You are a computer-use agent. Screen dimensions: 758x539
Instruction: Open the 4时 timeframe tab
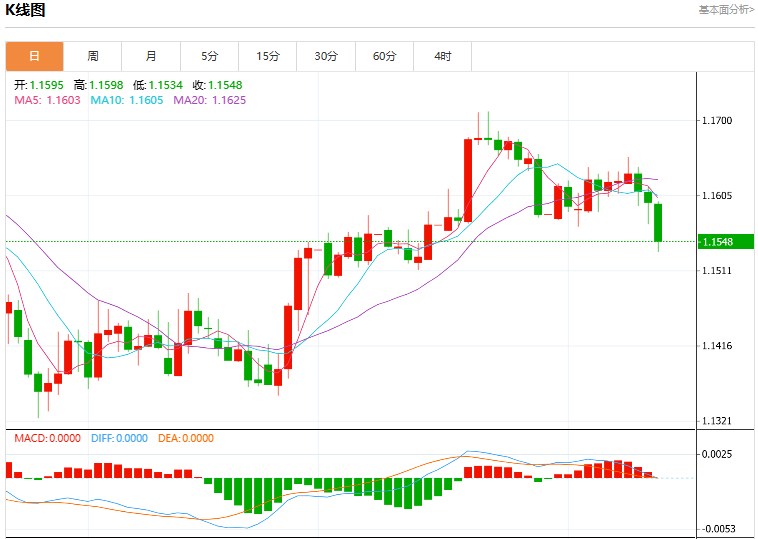click(443, 56)
